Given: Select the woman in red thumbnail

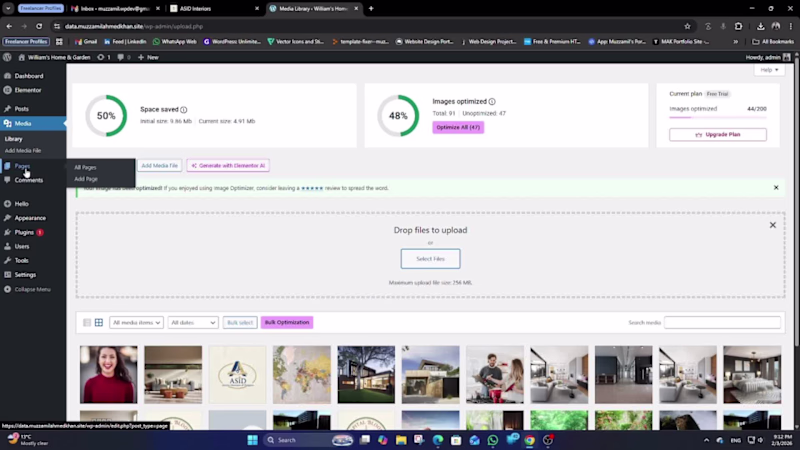Looking at the screenshot, I should (109, 374).
